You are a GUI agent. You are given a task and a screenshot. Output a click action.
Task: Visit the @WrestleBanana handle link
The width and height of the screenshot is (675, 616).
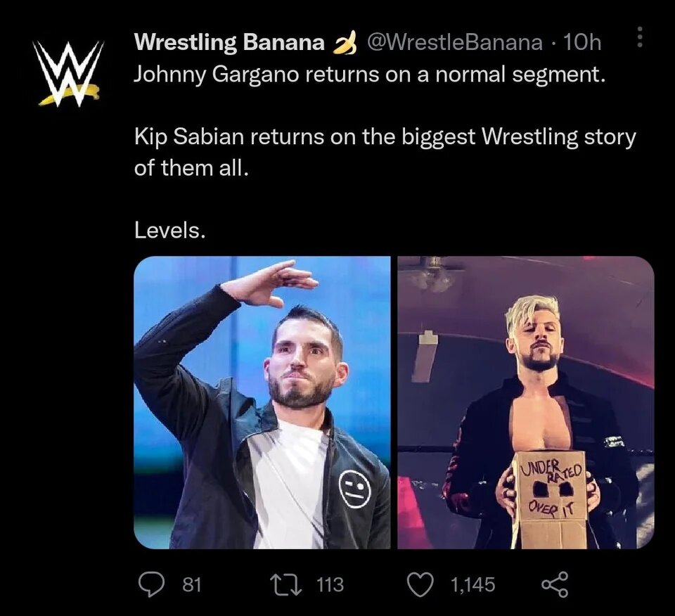[x=455, y=43]
